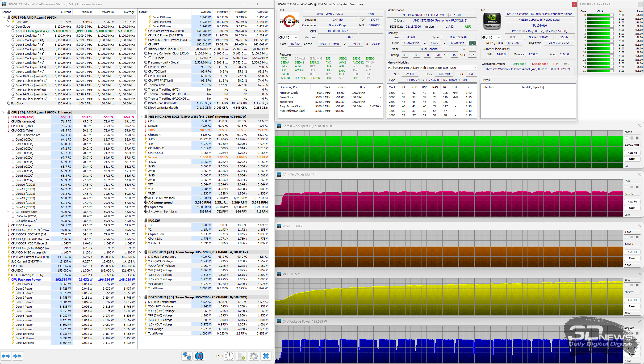Select darkest background swatch for CPU Tctl/Tdie graph
644x364 pixels.
(x=637, y=187)
